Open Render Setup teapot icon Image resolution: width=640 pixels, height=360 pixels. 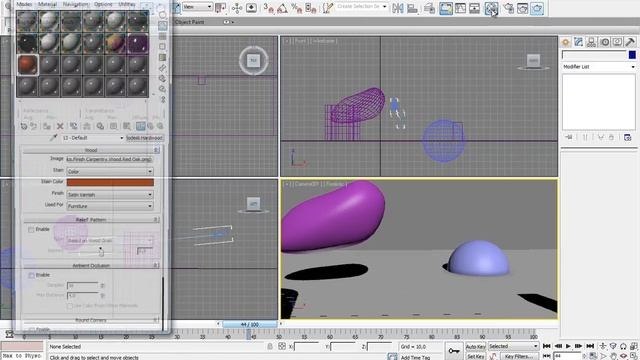point(509,8)
